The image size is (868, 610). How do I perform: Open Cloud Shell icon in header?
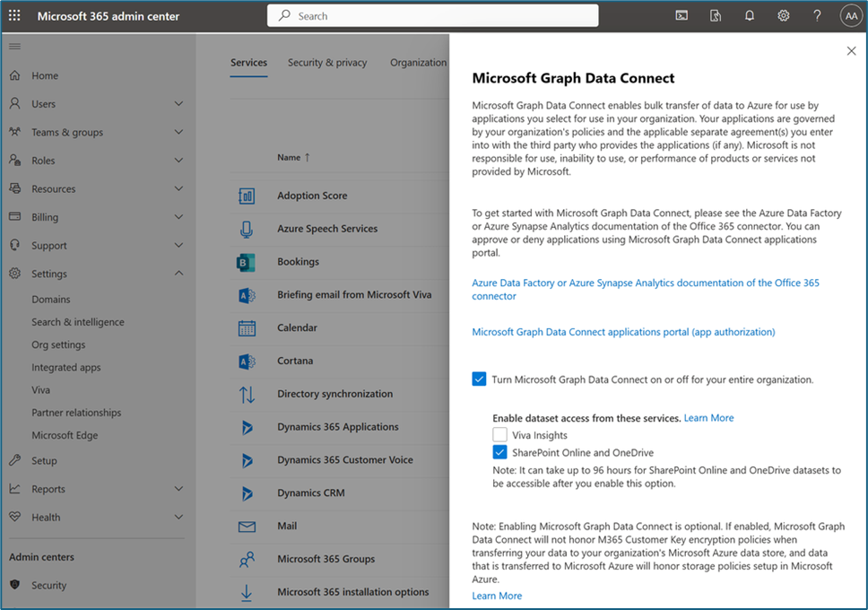coord(681,15)
